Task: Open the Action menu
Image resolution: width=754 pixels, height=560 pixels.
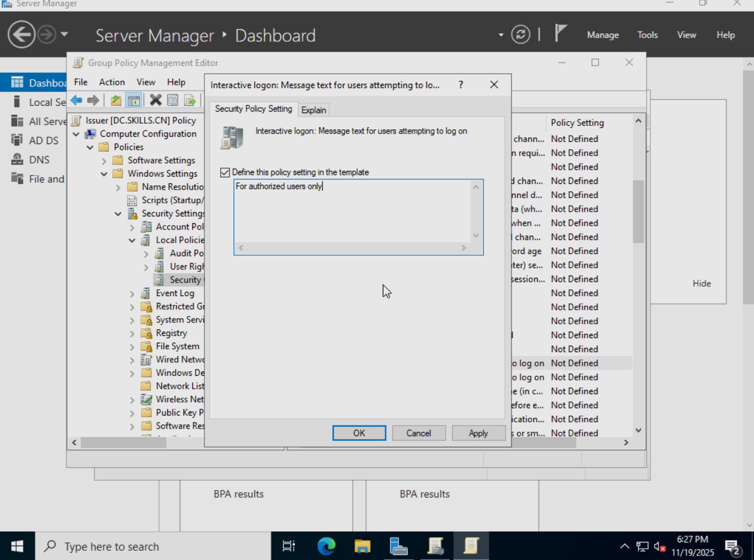Action: [x=112, y=82]
